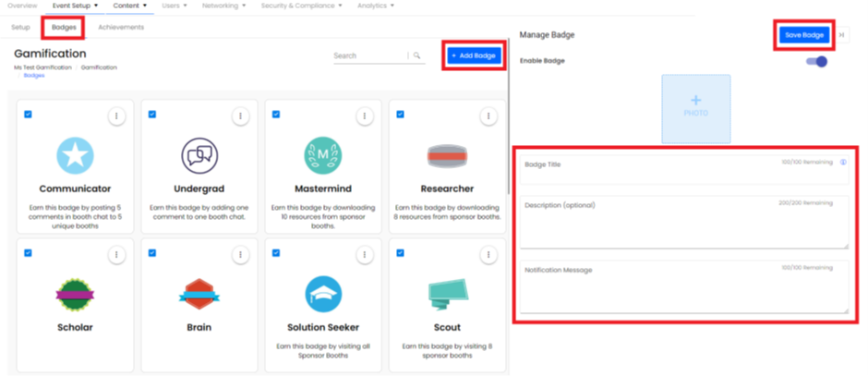Open the Scout badge options menu

488,254
